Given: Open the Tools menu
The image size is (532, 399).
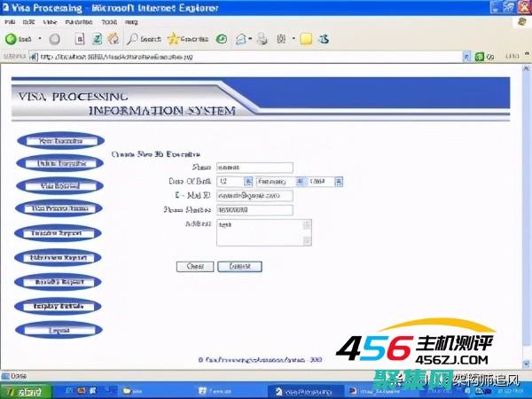Looking at the screenshot, I should [x=108, y=20].
